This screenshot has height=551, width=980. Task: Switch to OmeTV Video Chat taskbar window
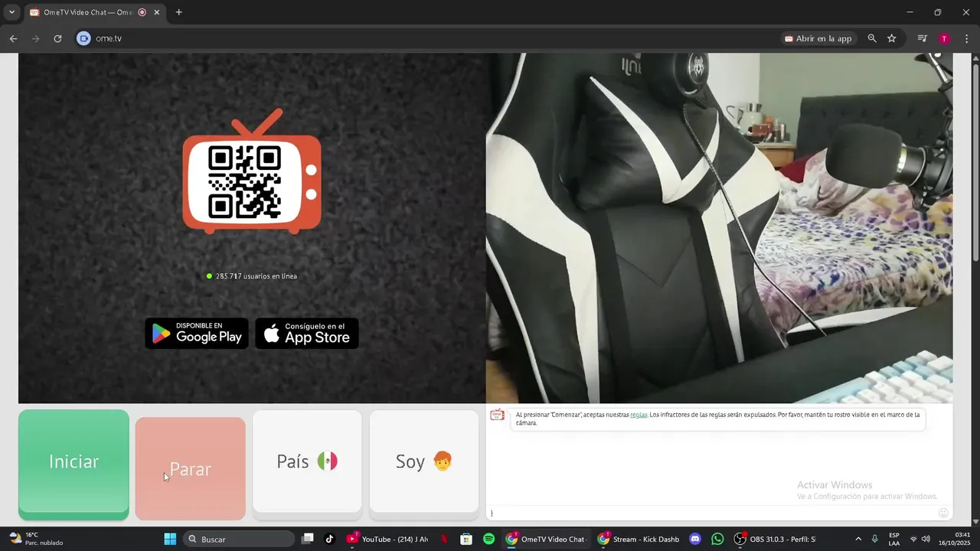pyautogui.click(x=547, y=539)
